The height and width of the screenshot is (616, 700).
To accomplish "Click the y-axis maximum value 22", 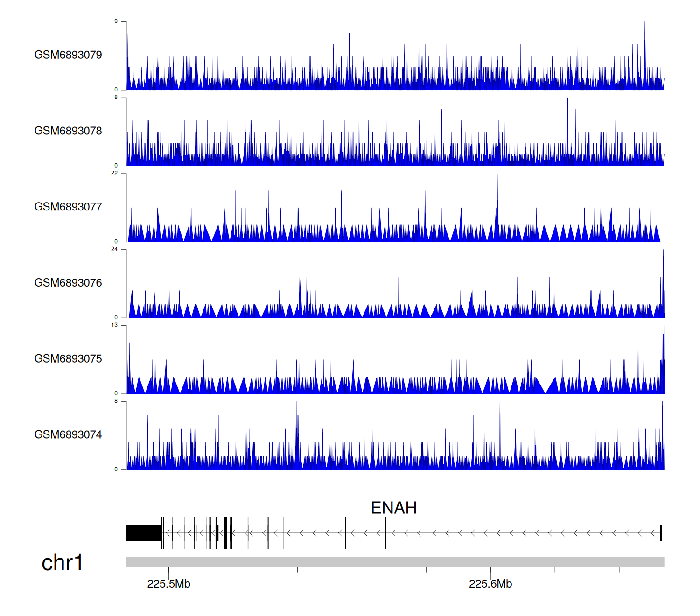I will pyautogui.click(x=114, y=173).
